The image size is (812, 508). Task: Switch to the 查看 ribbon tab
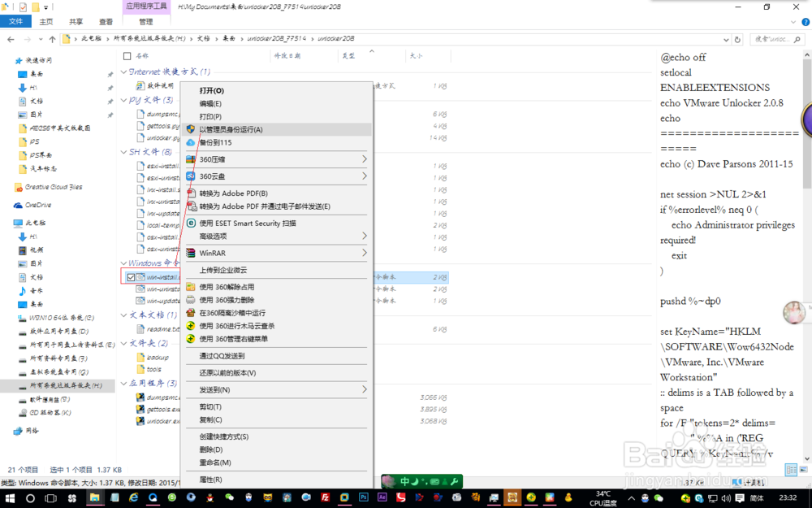pos(106,21)
